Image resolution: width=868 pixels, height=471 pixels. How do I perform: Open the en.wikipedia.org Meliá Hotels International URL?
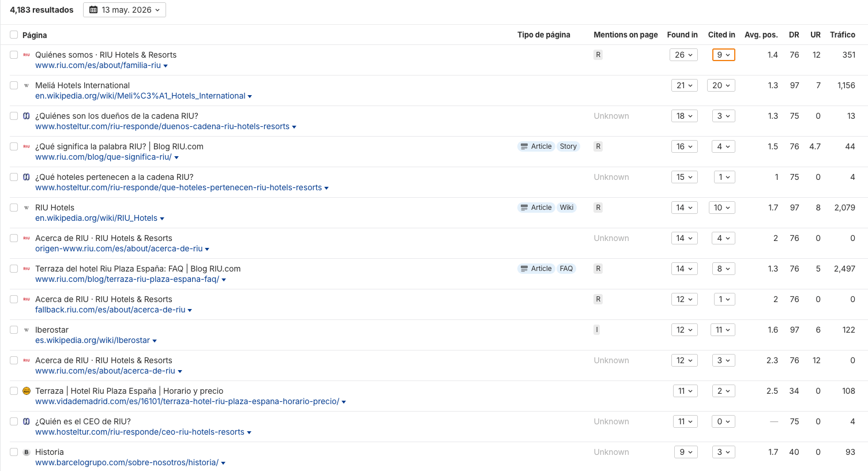tap(140, 96)
